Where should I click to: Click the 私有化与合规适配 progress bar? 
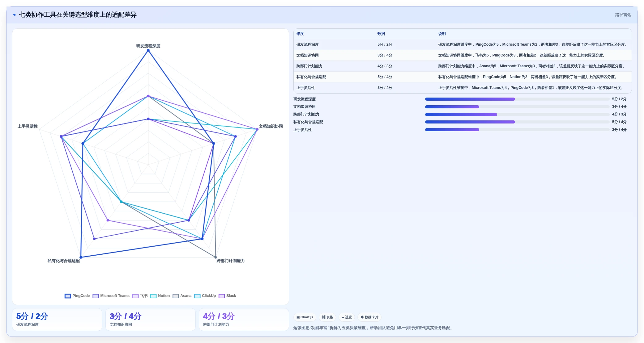[517, 122]
